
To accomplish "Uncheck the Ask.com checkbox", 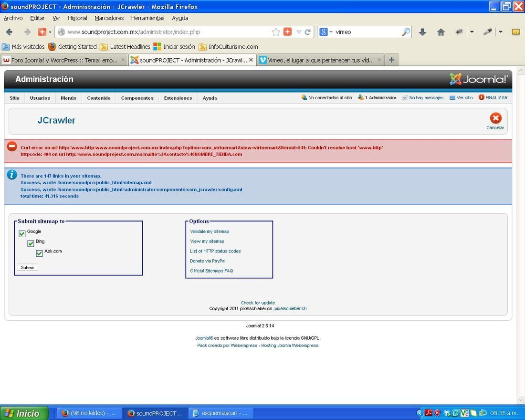I will click(39, 253).
